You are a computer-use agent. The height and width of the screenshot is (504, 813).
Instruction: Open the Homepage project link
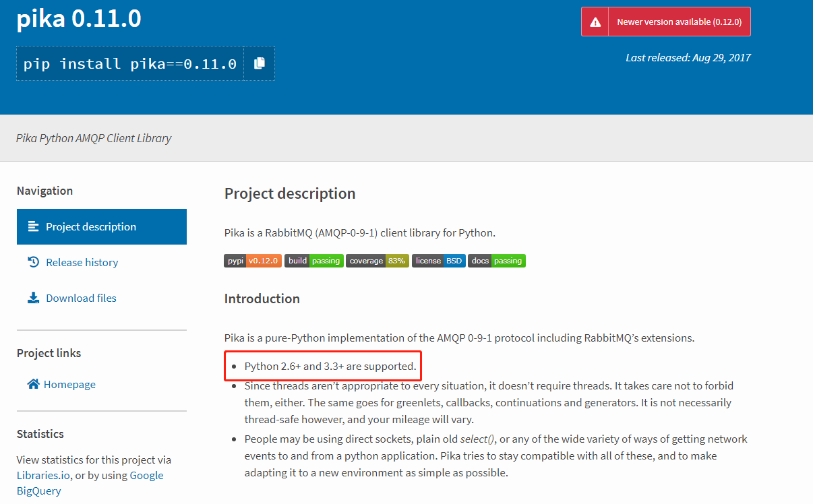pos(69,384)
